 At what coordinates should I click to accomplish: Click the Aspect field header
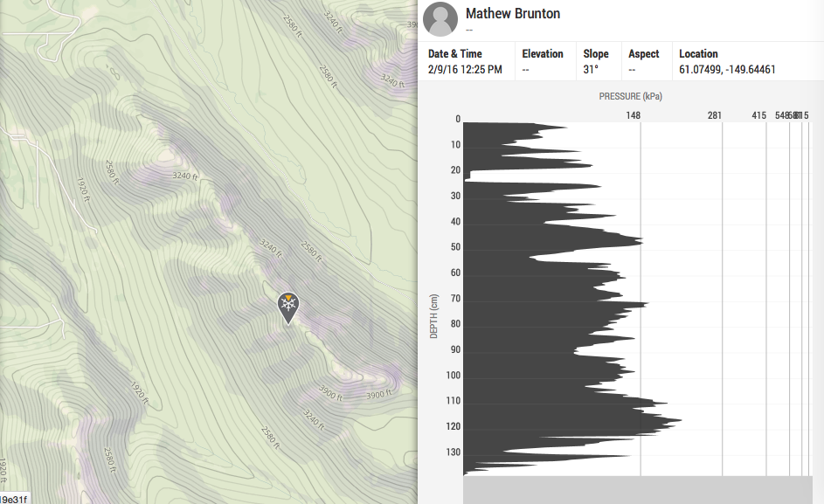tap(643, 53)
